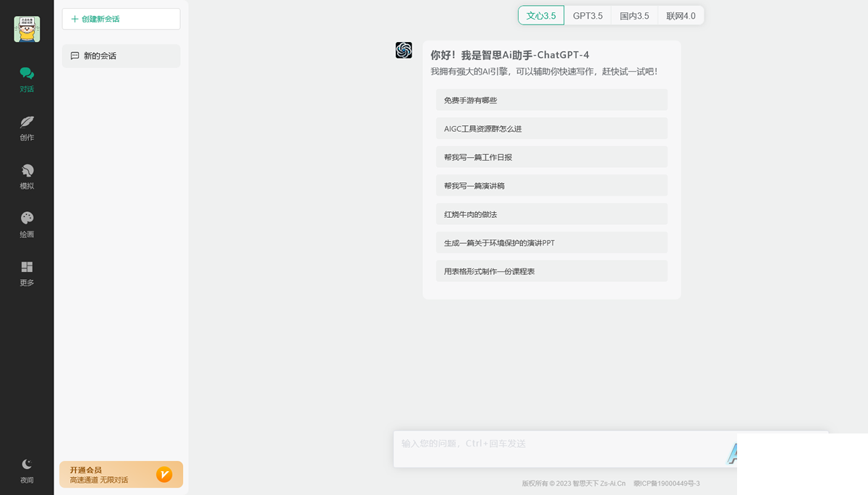Click the 创建新会话 button
Image resolution: width=868 pixels, height=495 pixels.
pos(121,19)
